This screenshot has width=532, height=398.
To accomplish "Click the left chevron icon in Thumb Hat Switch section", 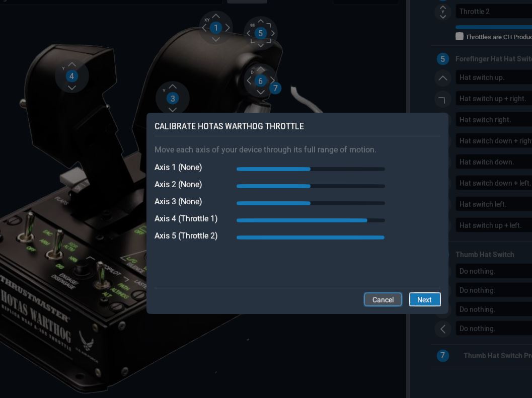I will 442,329.
